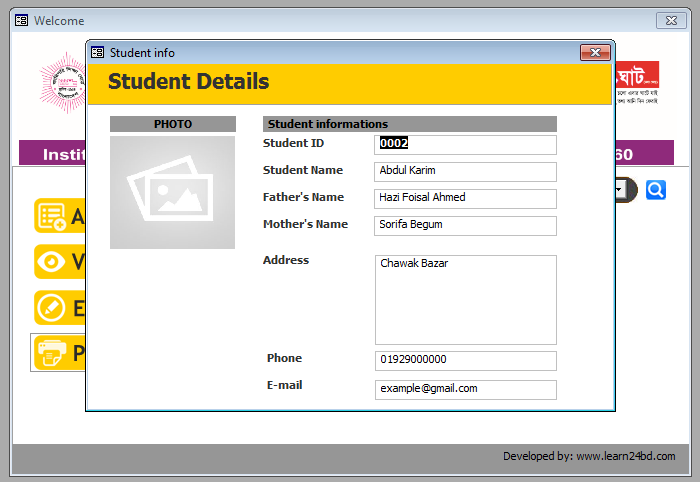Click the Student ID field showing 0002
Viewport: 700px width, 482px height.
click(465, 145)
